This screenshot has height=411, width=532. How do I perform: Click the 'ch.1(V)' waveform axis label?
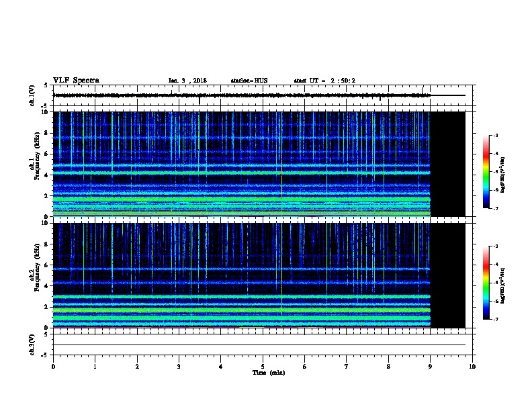click(x=32, y=95)
